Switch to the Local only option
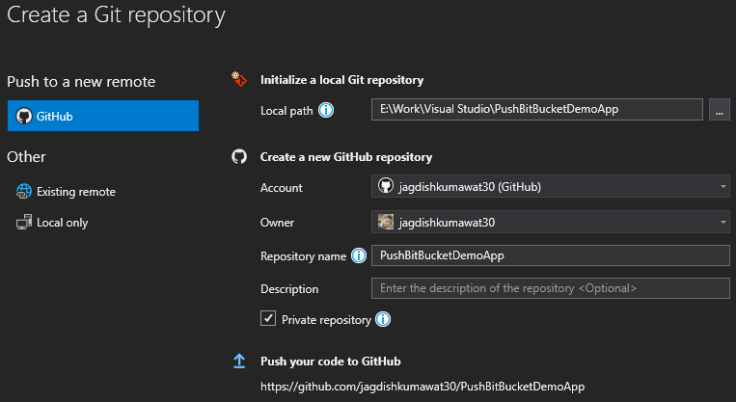Screen dimensions: 736x402 pos(62,222)
